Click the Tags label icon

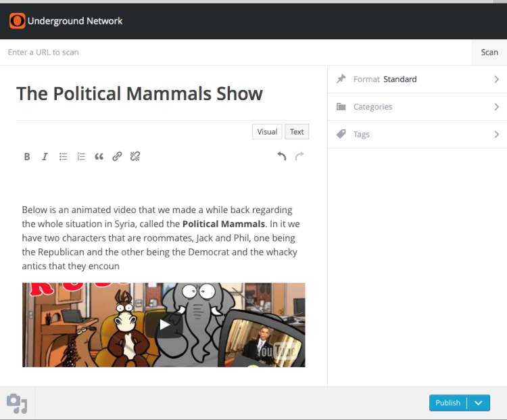click(x=341, y=134)
